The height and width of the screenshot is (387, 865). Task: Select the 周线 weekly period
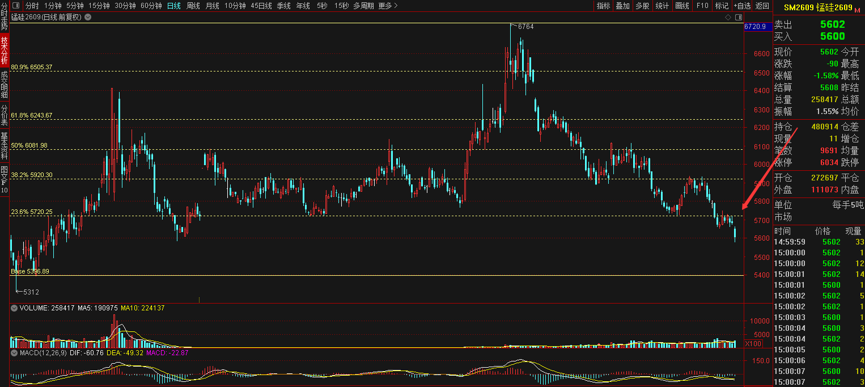(x=193, y=6)
